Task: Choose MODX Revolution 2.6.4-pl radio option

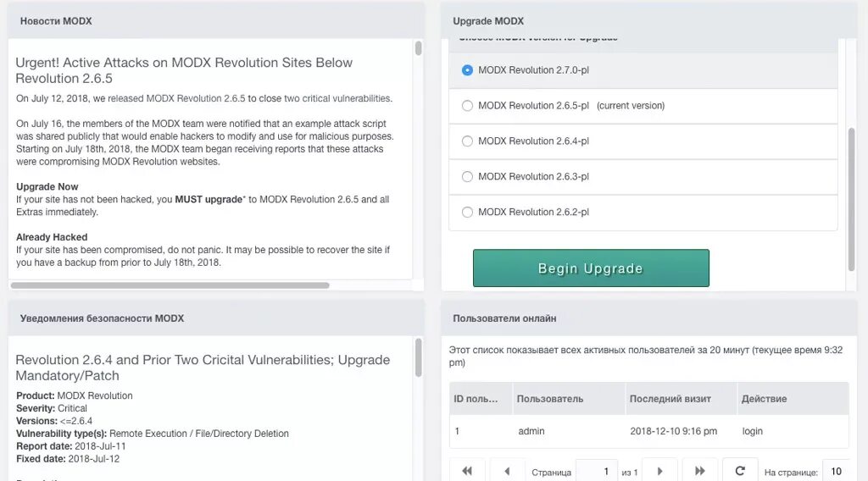Action: coord(467,141)
